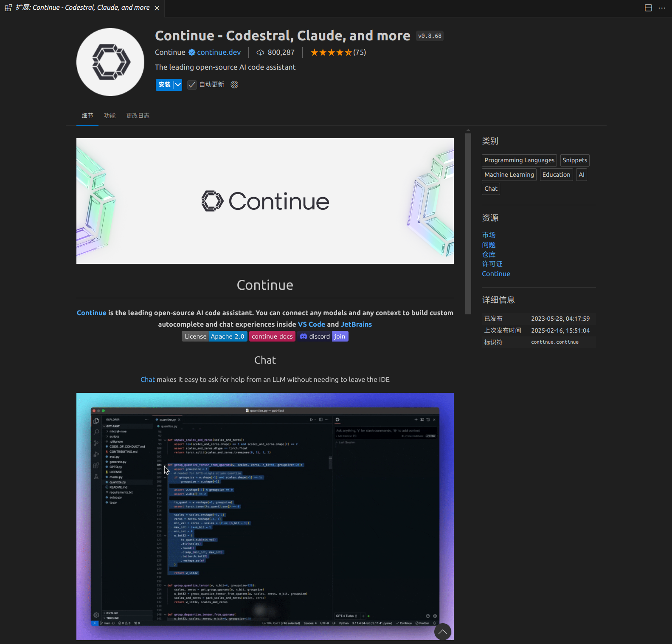Open the JetBrains link
Screen dimensions: 672x644
coord(356,324)
